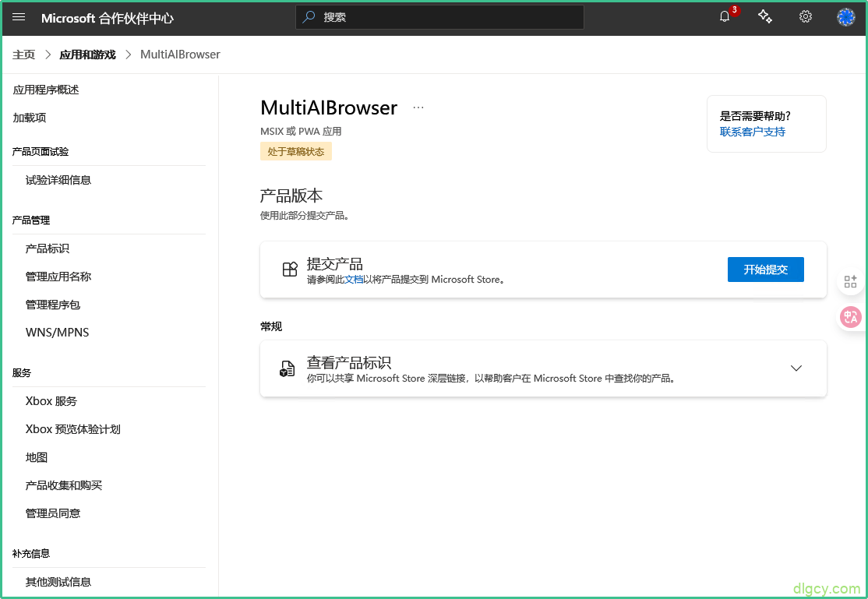Go to 主页 in breadcrumb
This screenshot has height=599, width=868.
coord(24,55)
